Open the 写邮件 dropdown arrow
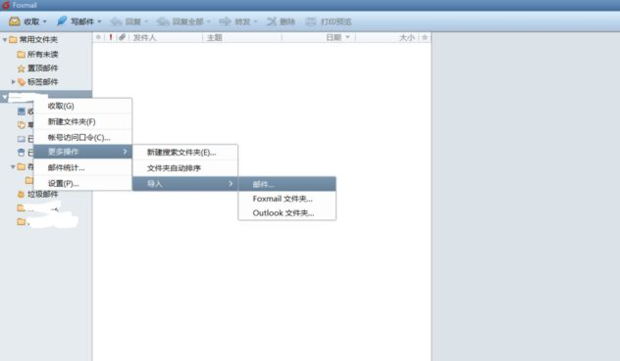This screenshot has height=361, width=620. click(99, 22)
